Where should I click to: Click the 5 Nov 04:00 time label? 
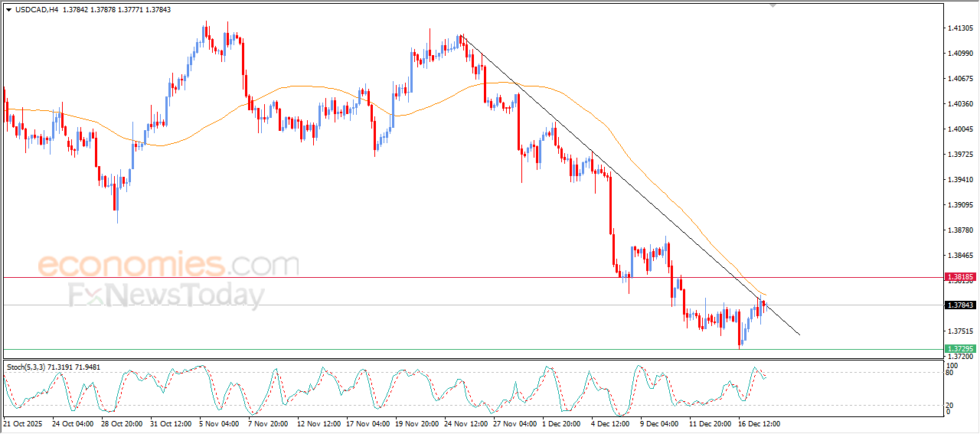point(220,423)
